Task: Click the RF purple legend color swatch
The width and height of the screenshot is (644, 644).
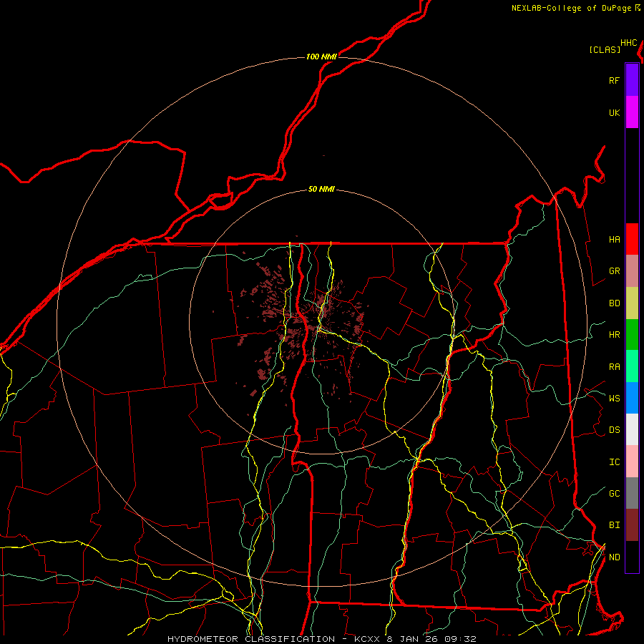Action: [632, 80]
